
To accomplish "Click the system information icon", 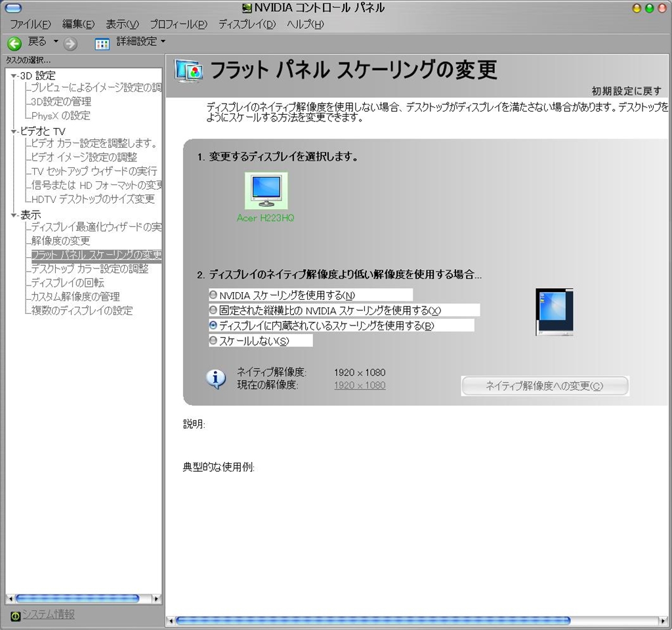I will (x=15, y=616).
